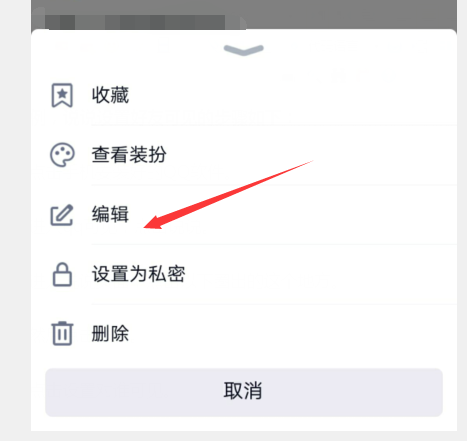Image resolution: width=467 pixels, height=441 pixels.
Task: Tap the palette icon for 查看装扮
Action: point(62,155)
